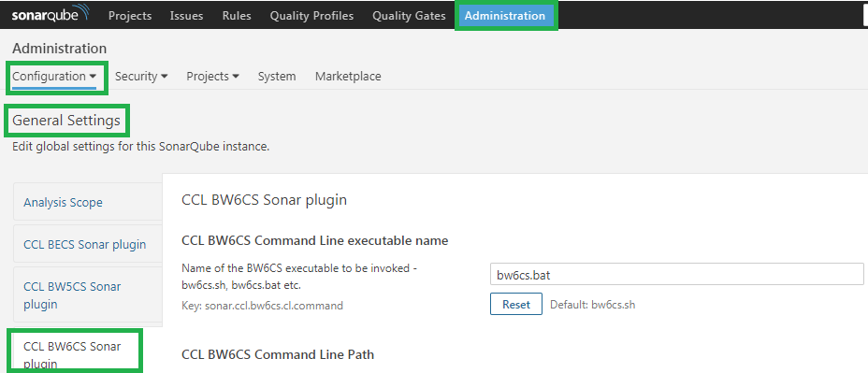868x373 pixels.
Task: Open Quality Profiles
Action: (311, 16)
